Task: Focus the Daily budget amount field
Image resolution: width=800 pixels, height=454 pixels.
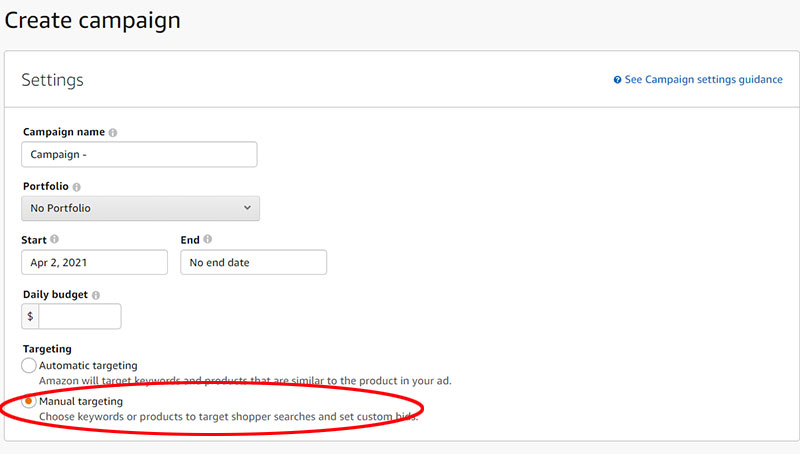Action: 80,316
